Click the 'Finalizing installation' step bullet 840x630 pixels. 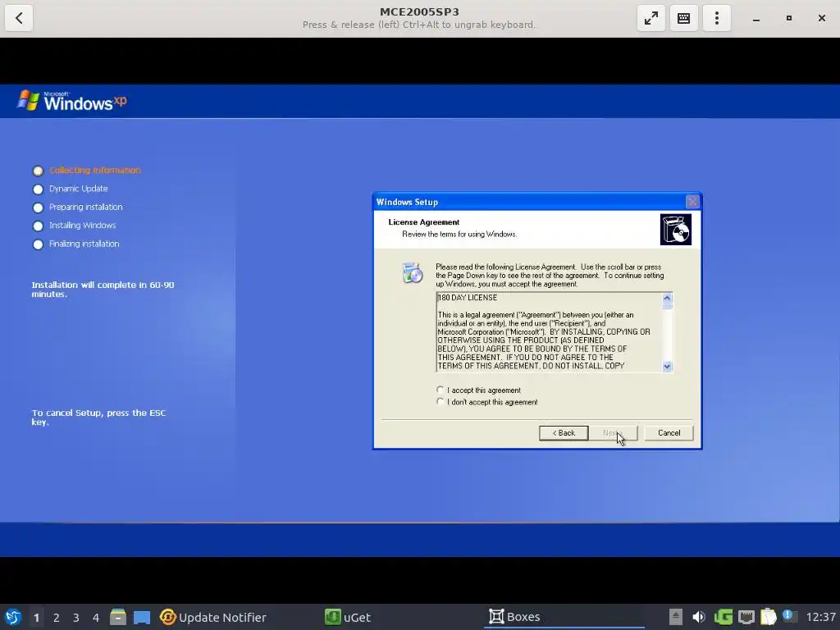click(x=38, y=244)
